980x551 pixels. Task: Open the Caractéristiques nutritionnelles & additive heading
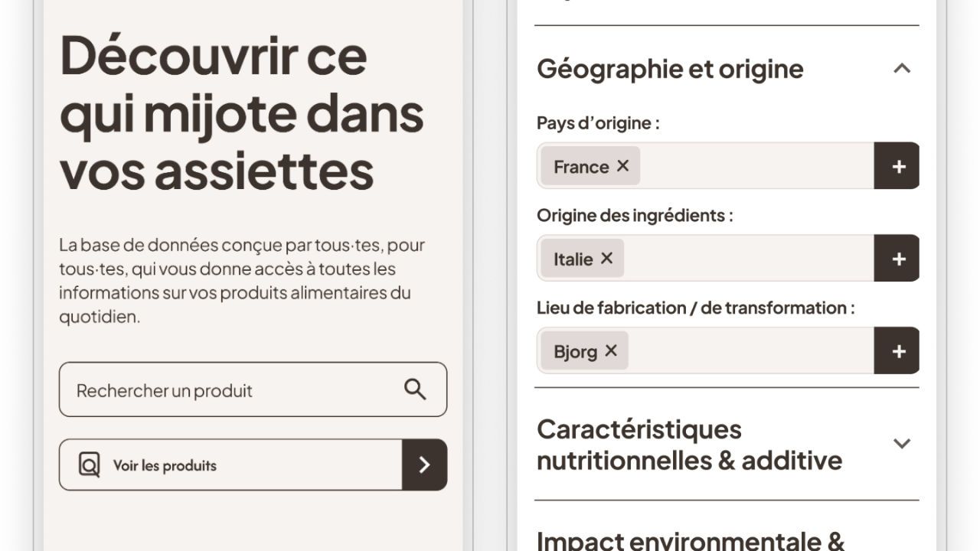click(689, 445)
